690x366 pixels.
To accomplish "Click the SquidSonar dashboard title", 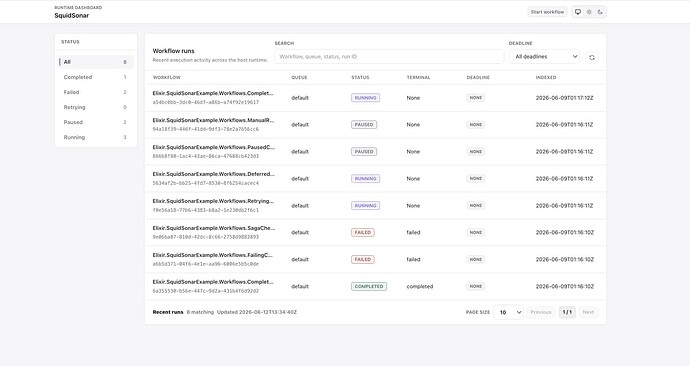I will click(72, 15).
